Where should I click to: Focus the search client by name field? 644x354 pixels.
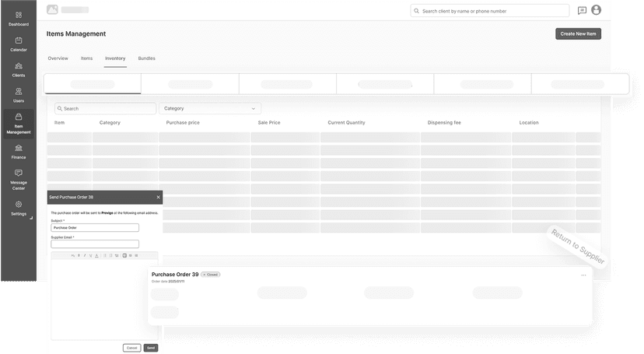489,11
